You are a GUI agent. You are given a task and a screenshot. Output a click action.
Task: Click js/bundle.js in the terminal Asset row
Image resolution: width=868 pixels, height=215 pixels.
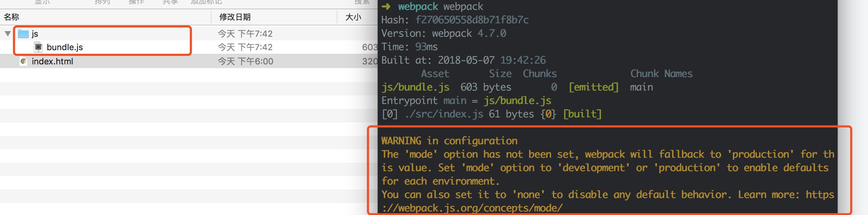[x=415, y=87]
